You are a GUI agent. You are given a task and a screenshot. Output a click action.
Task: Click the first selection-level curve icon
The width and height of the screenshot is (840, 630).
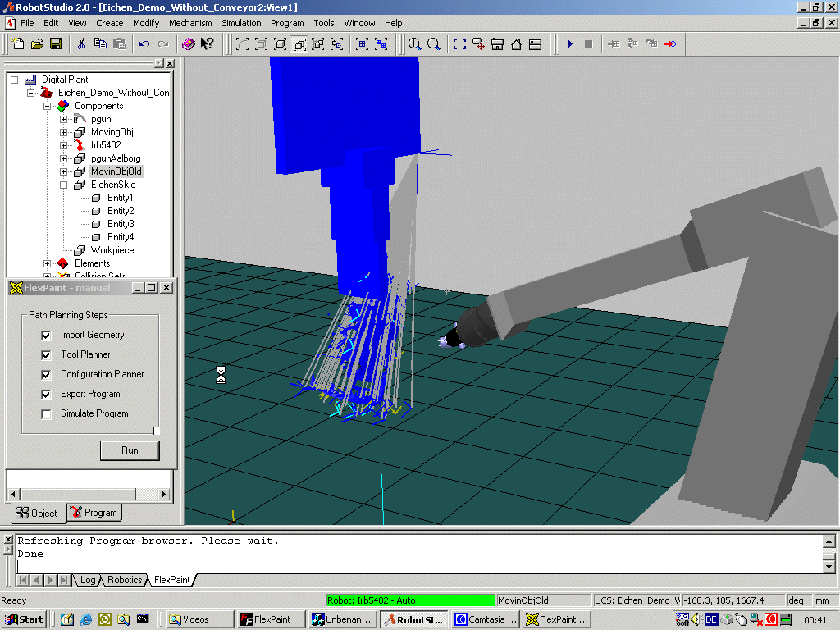(x=242, y=44)
